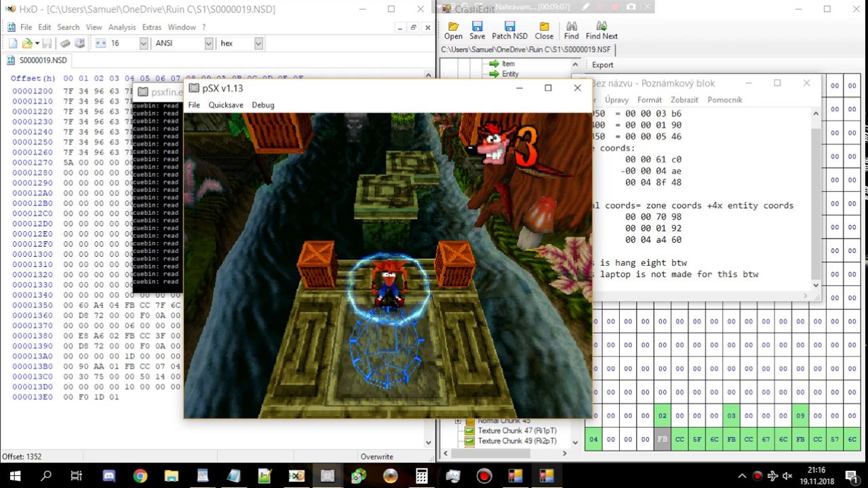Click the HxD Open file icon
This screenshot has height=488, width=868.
click(26, 43)
